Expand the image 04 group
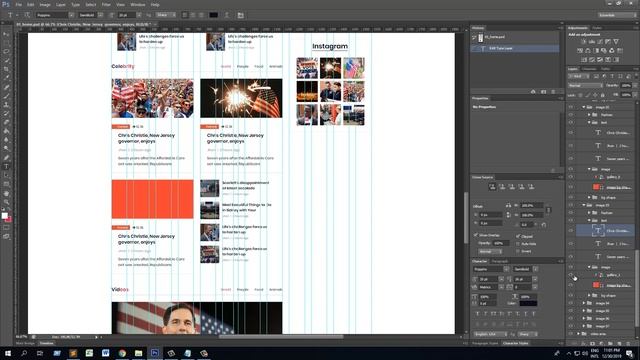The width and height of the screenshot is (640, 360). (584, 303)
